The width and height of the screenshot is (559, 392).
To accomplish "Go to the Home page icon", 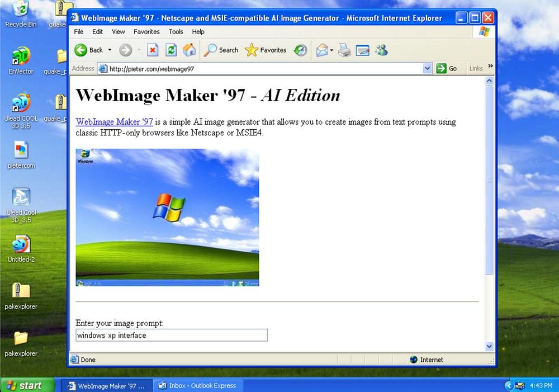I will (190, 50).
